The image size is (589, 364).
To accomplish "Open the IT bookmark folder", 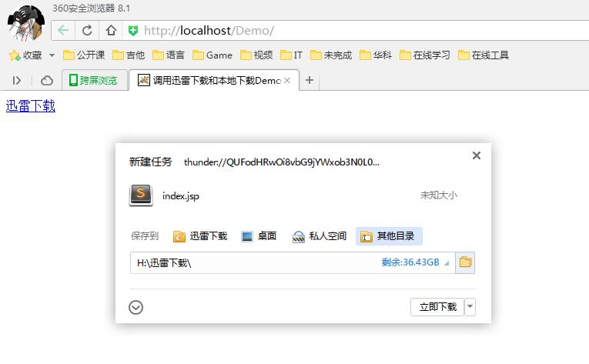I will [x=291, y=55].
